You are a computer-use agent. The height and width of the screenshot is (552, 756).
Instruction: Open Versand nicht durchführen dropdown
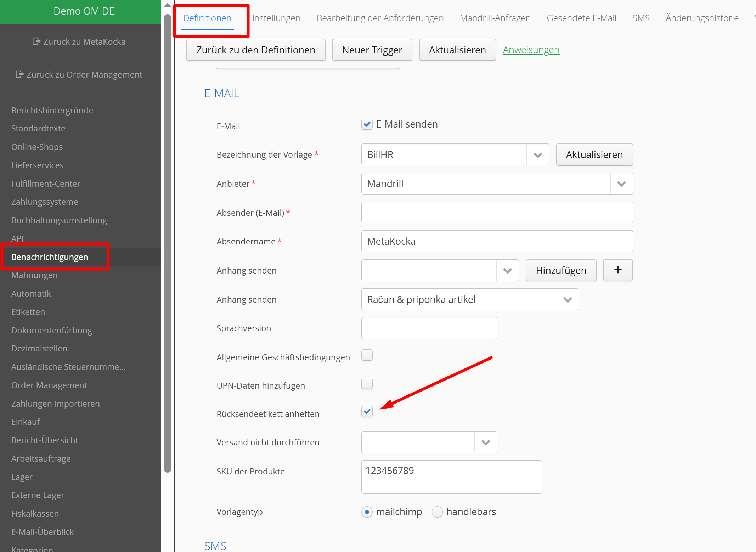(485, 443)
